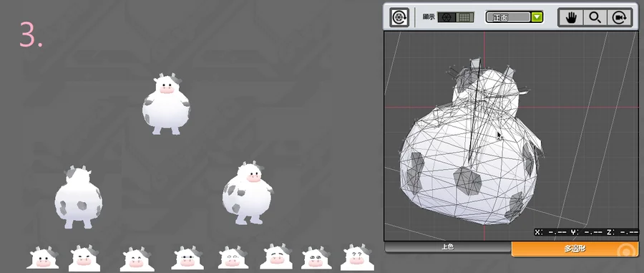
Task: Select the closed-eyes cow face thumbnail
Action: tap(137, 259)
